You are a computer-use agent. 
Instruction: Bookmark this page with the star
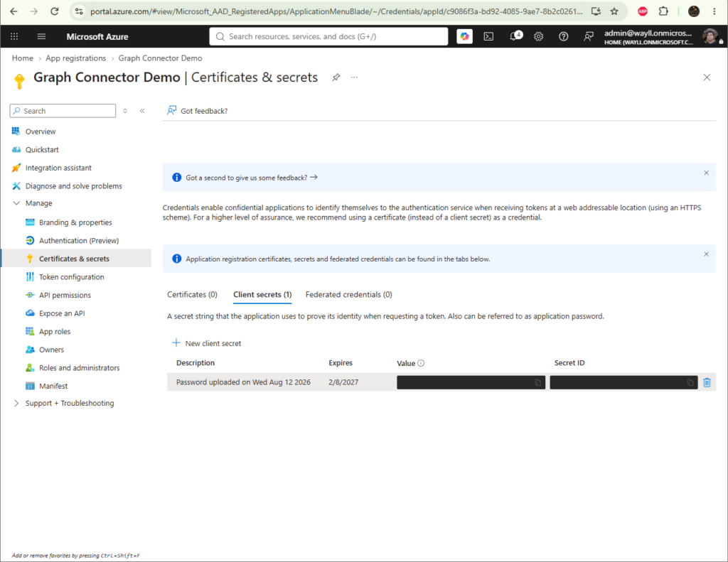[614, 11]
